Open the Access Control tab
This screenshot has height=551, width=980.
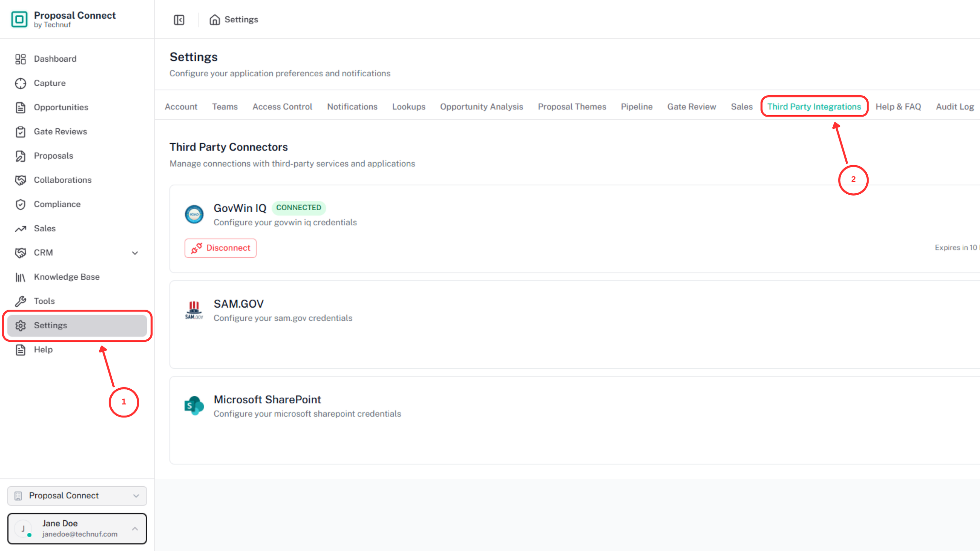(x=282, y=107)
